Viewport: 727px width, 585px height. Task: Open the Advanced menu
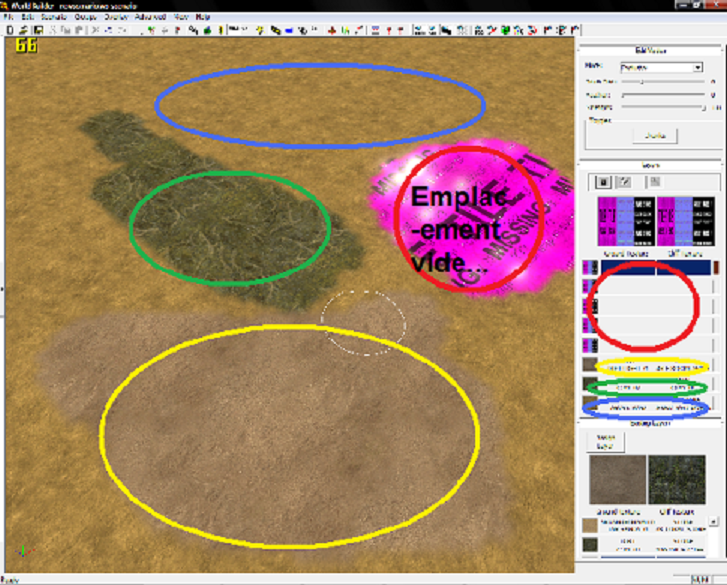click(150, 17)
